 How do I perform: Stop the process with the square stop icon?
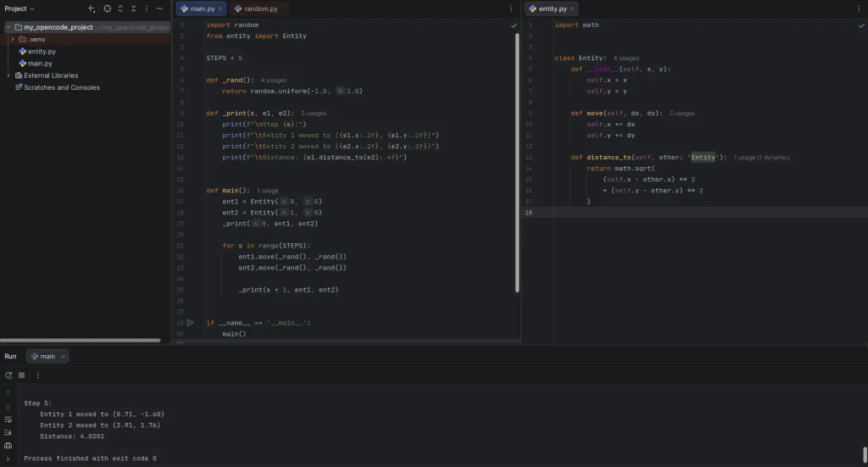21,375
